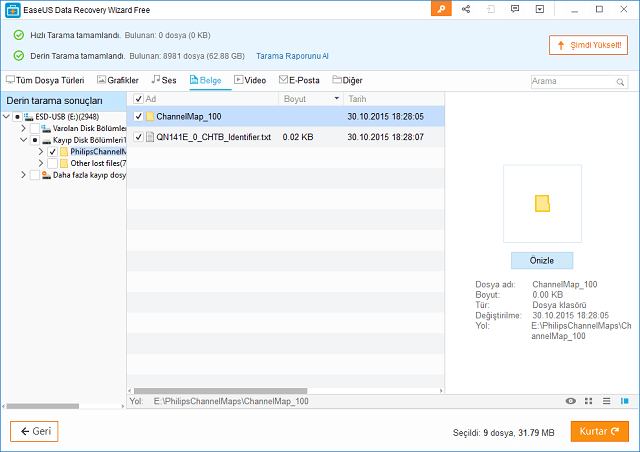Screen dimensions: 640x452
Task: Select the Video file type tab
Action: [x=250, y=79]
